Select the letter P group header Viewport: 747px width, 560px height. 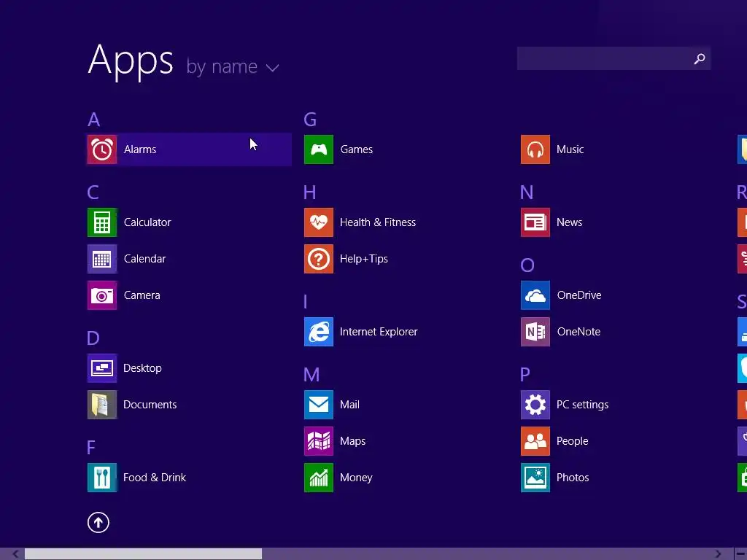tap(525, 375)
